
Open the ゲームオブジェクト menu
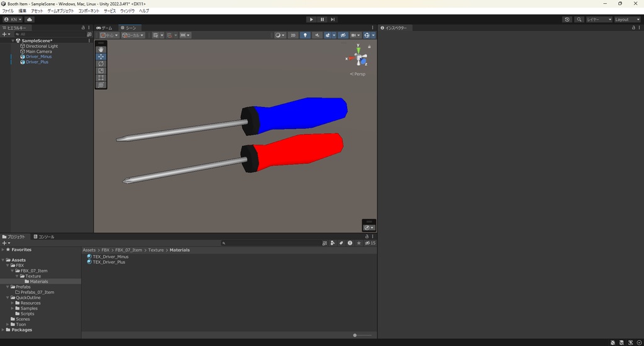coord(61,11)
